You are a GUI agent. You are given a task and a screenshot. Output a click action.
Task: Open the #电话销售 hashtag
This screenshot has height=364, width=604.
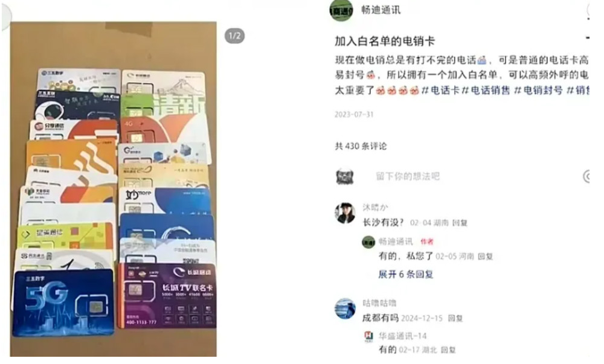point(486,91)
